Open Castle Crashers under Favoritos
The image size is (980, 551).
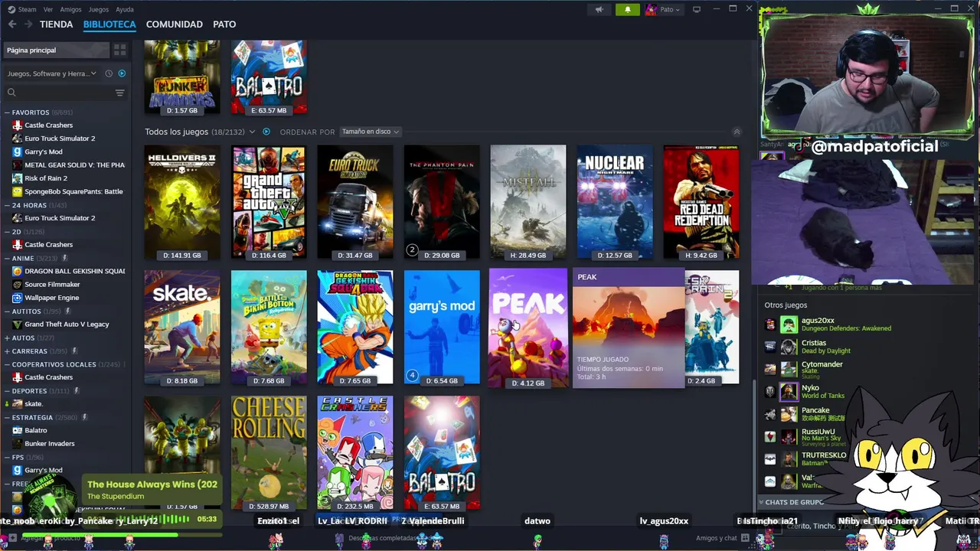(48, 125)
